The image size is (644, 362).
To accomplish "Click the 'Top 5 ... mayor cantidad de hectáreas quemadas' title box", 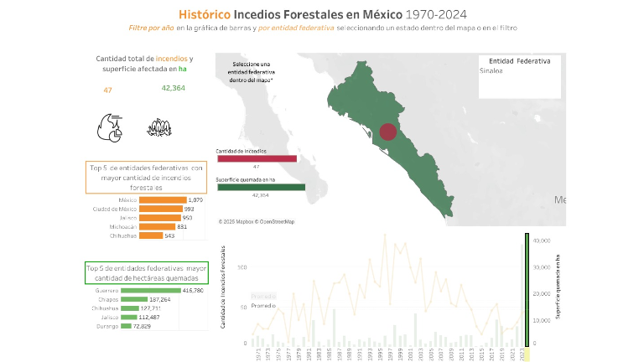I will coord(147,273).
